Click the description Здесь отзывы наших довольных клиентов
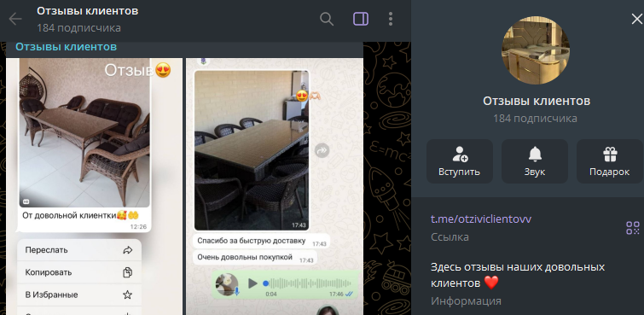The image size is (644, 315). point(518,275)
